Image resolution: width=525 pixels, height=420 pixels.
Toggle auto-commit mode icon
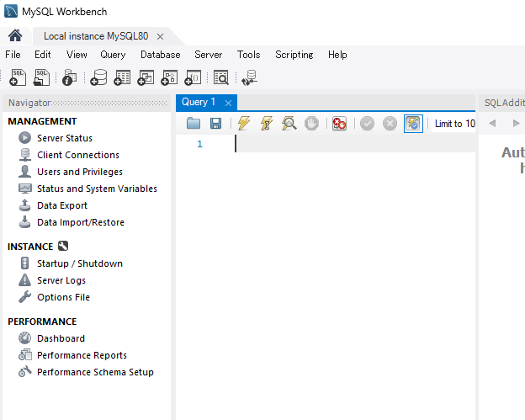pos(413,124)
